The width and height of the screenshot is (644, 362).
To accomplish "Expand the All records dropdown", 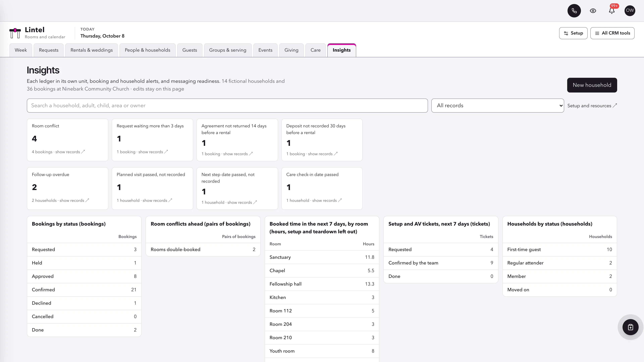I will (497, 106).
